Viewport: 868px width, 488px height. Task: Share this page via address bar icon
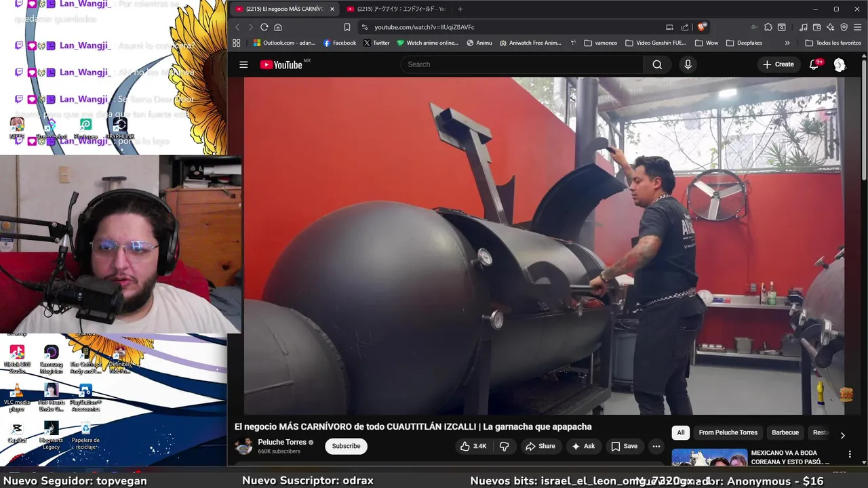click(x=685, y=27)
